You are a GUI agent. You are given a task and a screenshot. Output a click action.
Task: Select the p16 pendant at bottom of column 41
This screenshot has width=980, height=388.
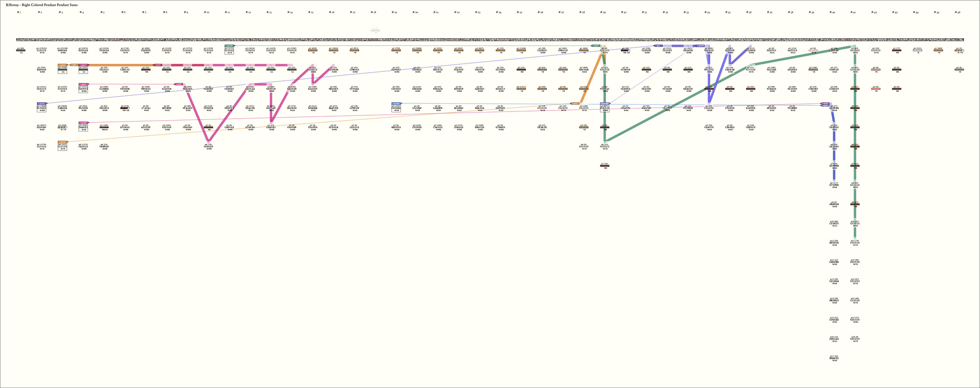855,339
